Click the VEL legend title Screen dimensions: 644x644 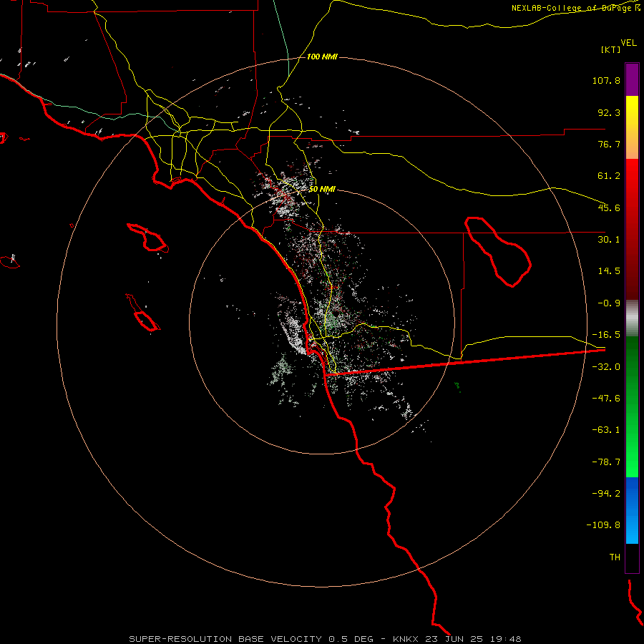[x=628, y=42]
